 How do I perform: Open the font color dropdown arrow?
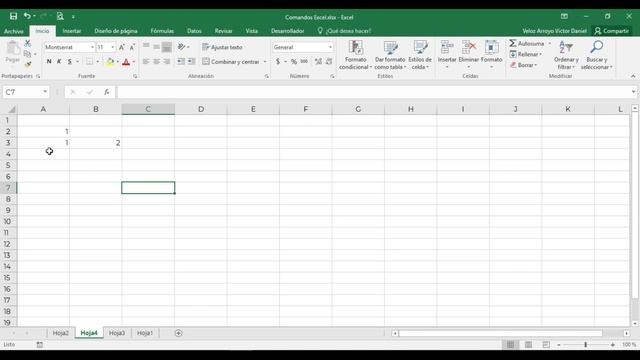tap(134, 62)
